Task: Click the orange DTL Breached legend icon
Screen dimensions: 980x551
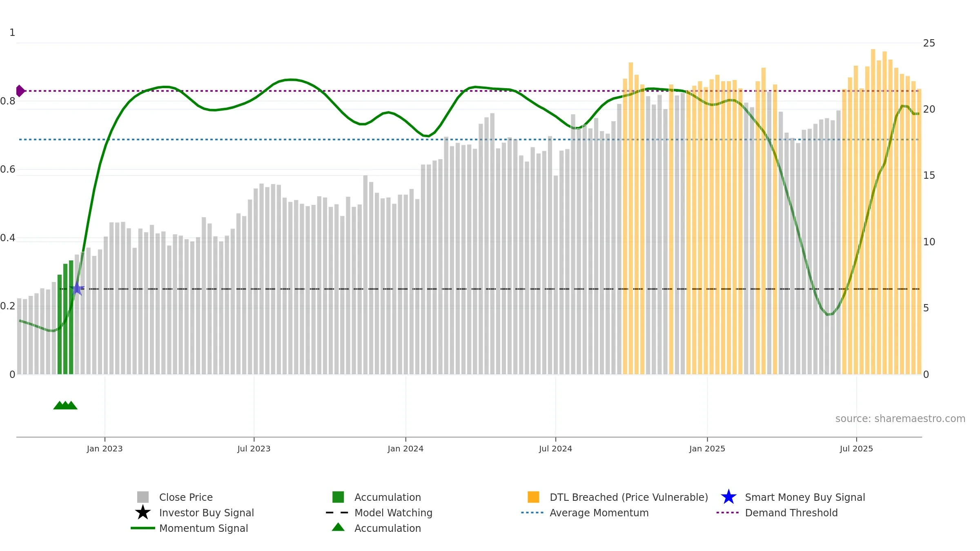Action: point(533,497)
